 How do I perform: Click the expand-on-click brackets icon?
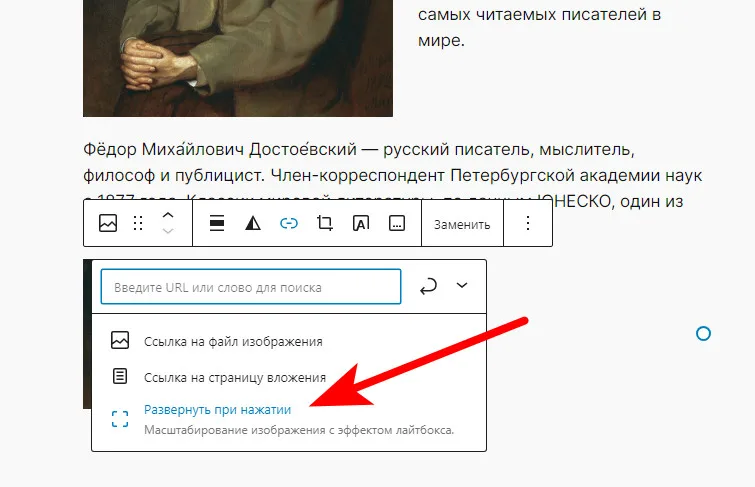pos(120,419)
